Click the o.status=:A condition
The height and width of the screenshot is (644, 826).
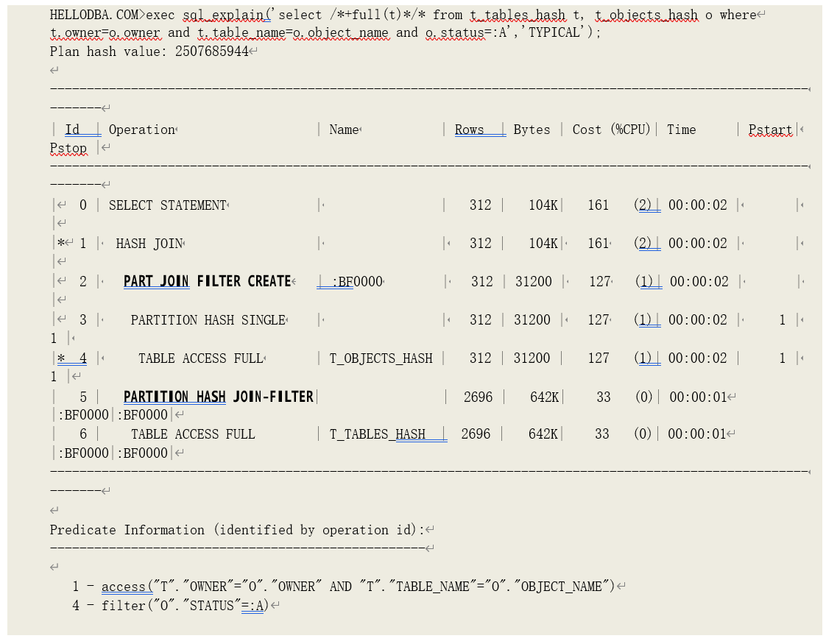(x=467, y=32)
